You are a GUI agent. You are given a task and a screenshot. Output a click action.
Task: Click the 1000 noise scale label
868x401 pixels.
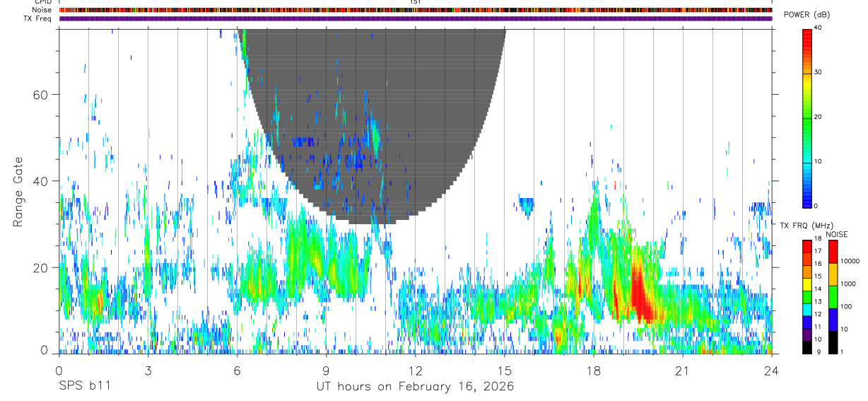[x=848, y=284]
